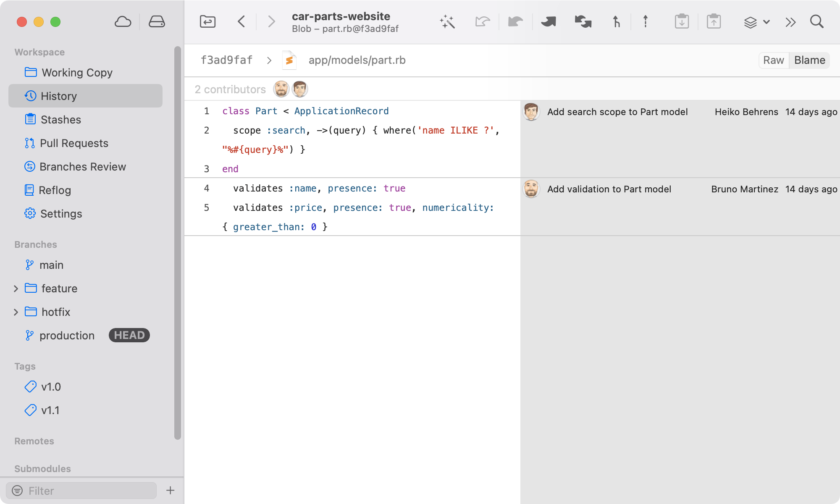Expand the hotfix branches folder

point(16,312)
